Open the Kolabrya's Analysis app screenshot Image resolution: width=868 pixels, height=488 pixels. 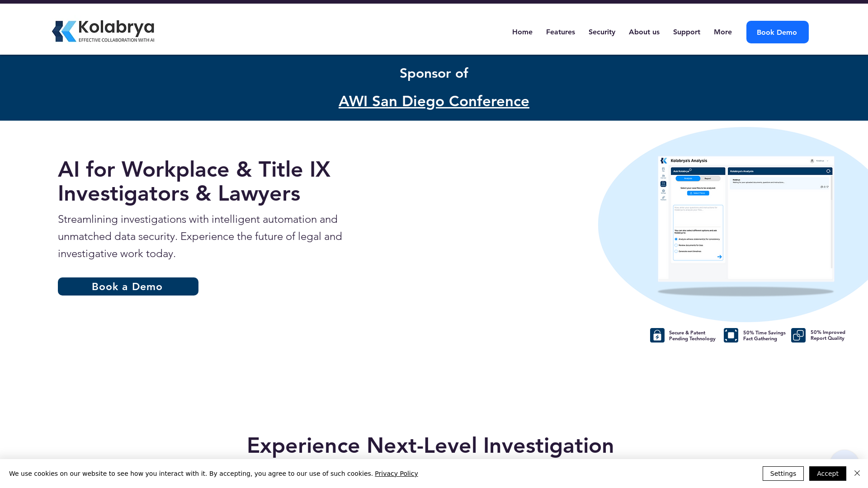(x=746, y=219)
